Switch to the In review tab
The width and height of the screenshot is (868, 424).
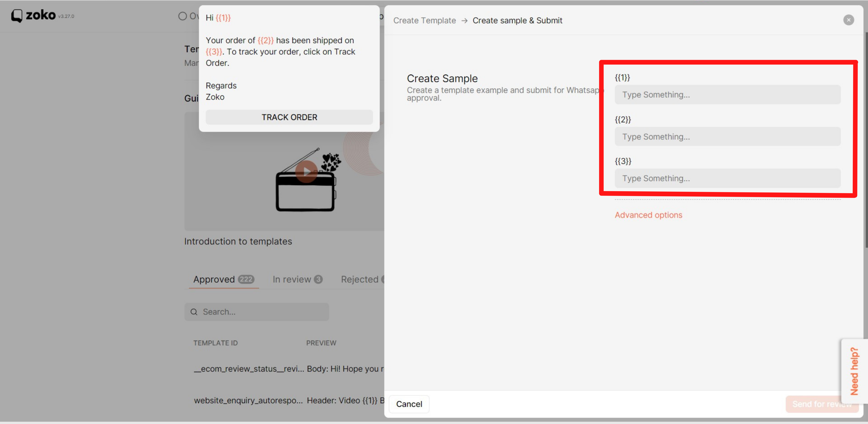click(298, 279)
